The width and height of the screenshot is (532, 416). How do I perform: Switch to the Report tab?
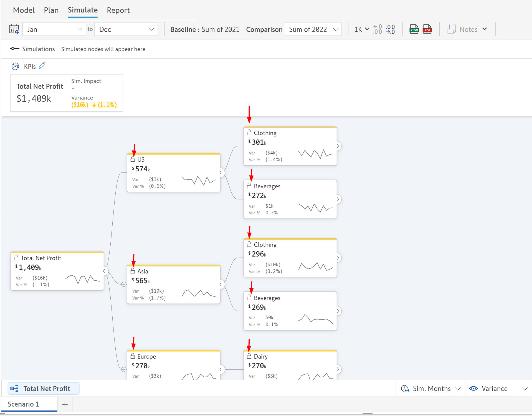point(118,10)
